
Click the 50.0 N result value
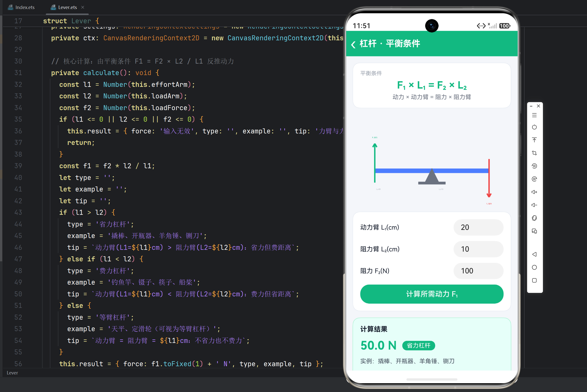[379, 345]
